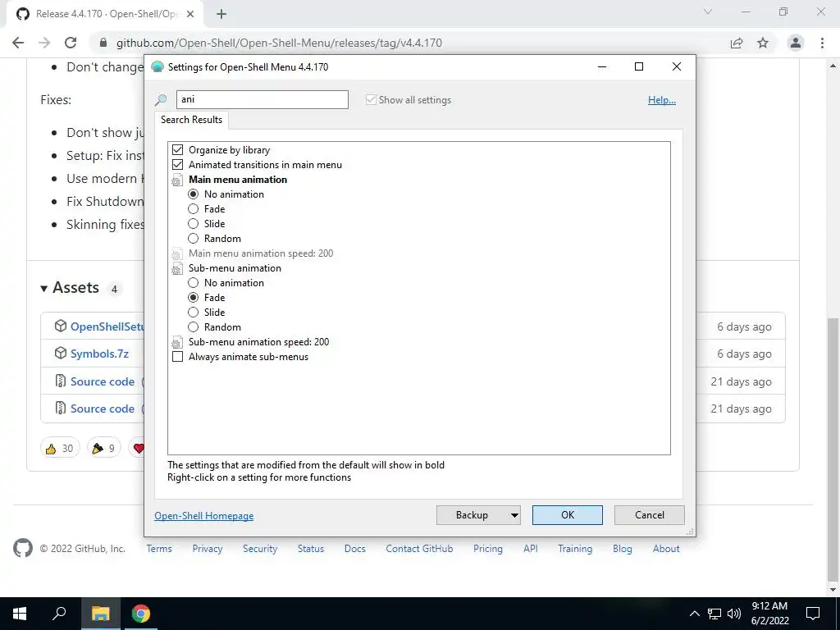The width and height of the screenshot is (840, 630).
Task: Select the Release 4.4.170 browser tab
Action: 106,14
